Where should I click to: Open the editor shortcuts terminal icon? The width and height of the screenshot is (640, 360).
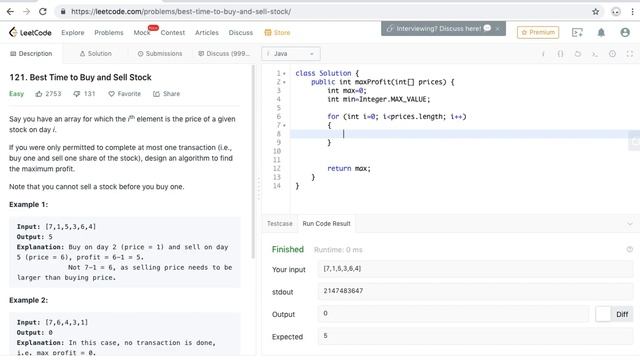click(x=595, y=54)
